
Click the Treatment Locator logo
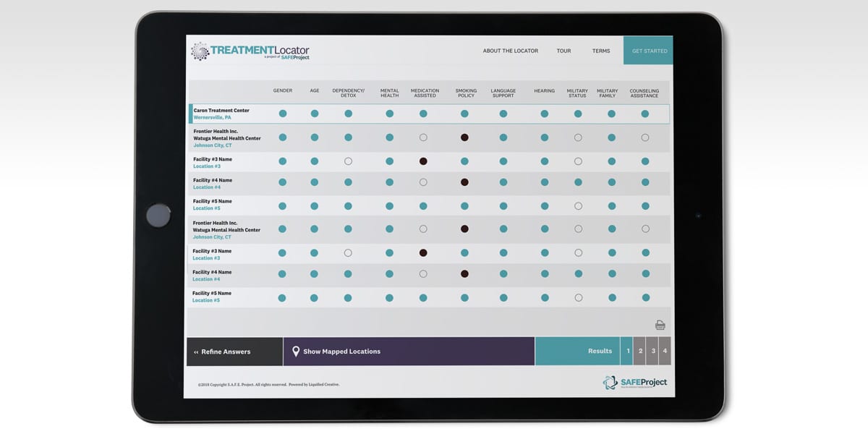(250, 51)
